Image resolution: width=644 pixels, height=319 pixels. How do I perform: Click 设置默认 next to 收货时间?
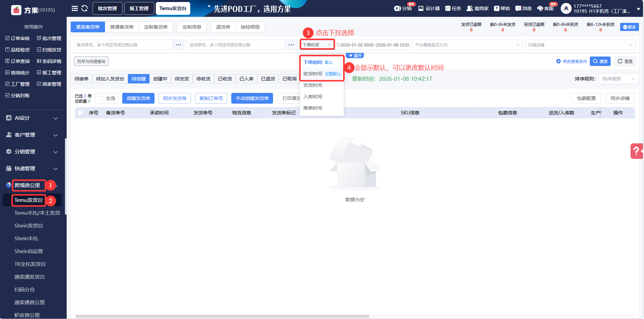point(333,74)
